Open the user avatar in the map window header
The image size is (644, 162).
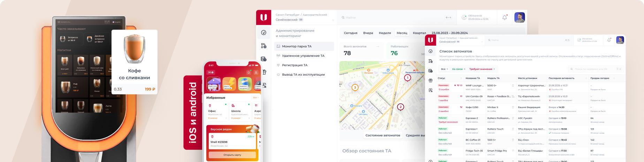520,17
